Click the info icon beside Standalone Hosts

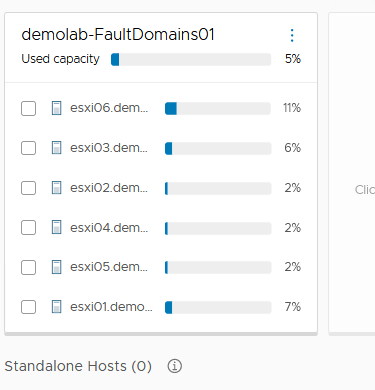tap(175, 366)
